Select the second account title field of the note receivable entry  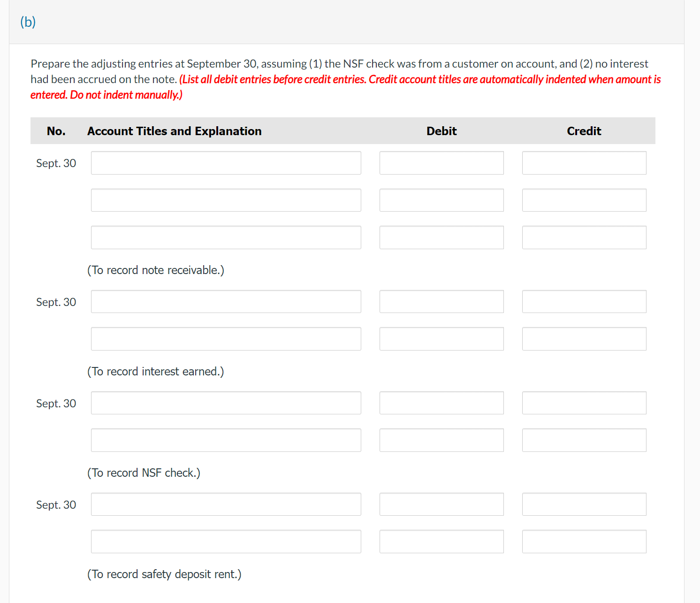tap(226, 200)
